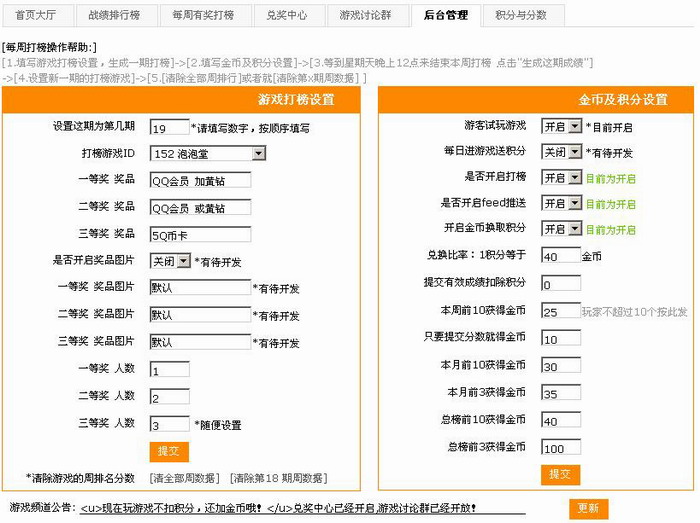Click the 总榜前3获得金币 field
The width and height of the screenshot is (700, 523).
tap(561, 447)
